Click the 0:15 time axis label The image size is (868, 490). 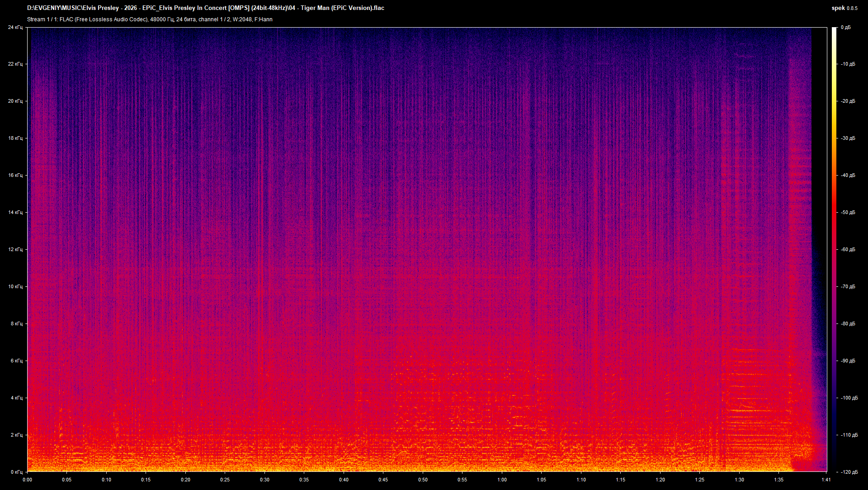(146, 480)
